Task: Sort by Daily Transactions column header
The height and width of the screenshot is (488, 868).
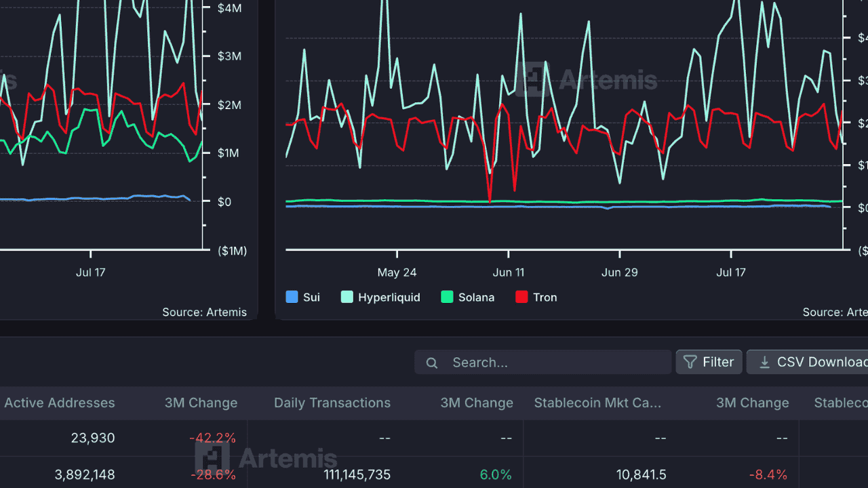Action: (x=332, y=403)
